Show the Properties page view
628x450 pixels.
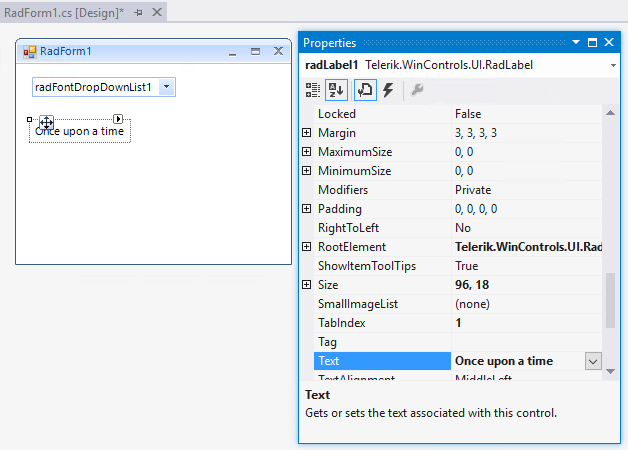tap(365, 90)
